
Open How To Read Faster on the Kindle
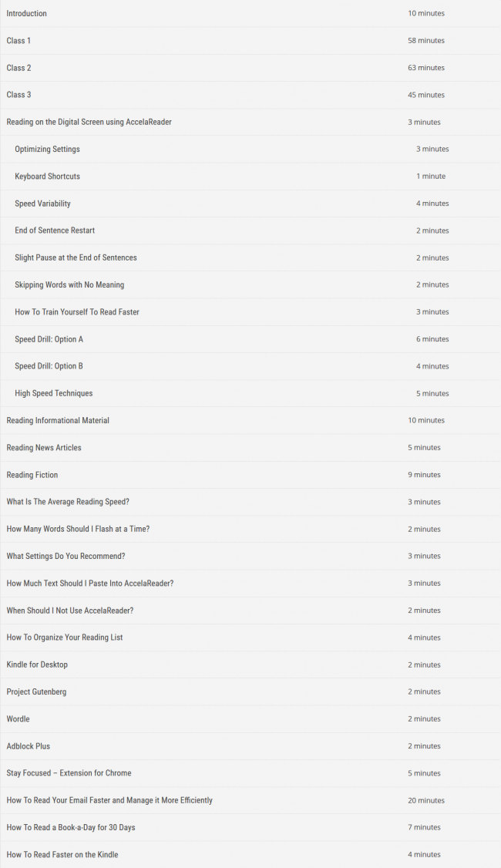click(250, 854)
